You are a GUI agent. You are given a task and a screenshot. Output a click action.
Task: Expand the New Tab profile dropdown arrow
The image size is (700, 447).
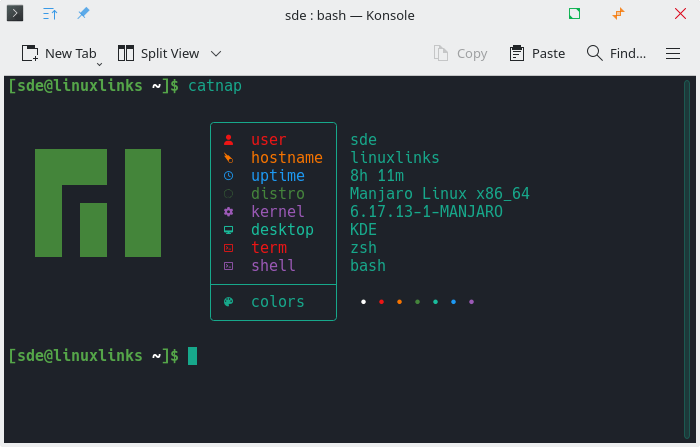pos(99,62)
